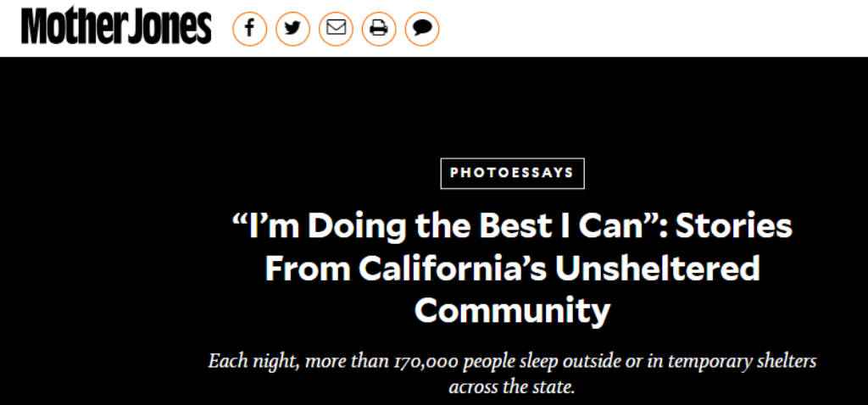Email this article using envelope icon
Image resolution: width=868 pixels, height=405 pixels.
coord(336,29)
